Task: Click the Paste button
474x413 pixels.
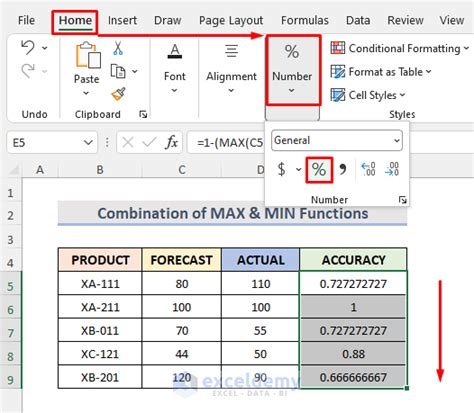Action: point(86,69)
